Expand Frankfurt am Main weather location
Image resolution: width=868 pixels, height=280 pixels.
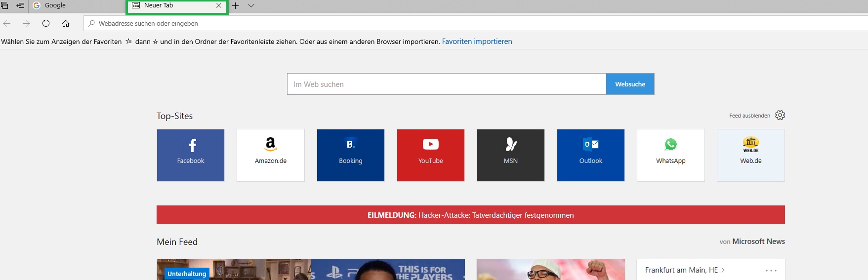(x=685, y=270)
